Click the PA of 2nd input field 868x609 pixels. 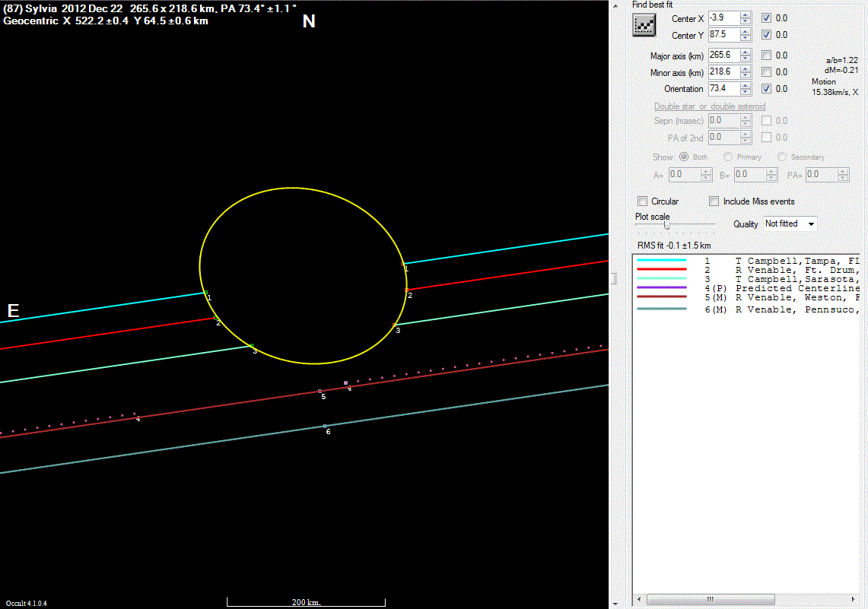(724, 137)
